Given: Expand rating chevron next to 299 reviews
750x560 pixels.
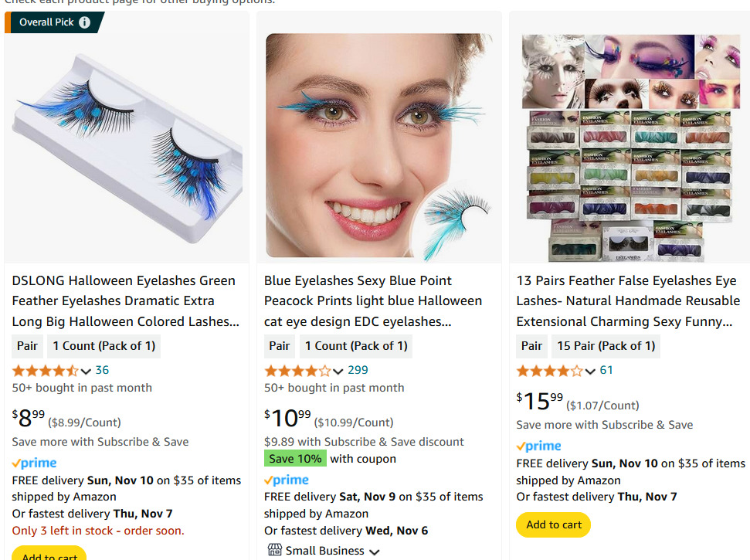Looking at the screenshot, I should point(338,372).
